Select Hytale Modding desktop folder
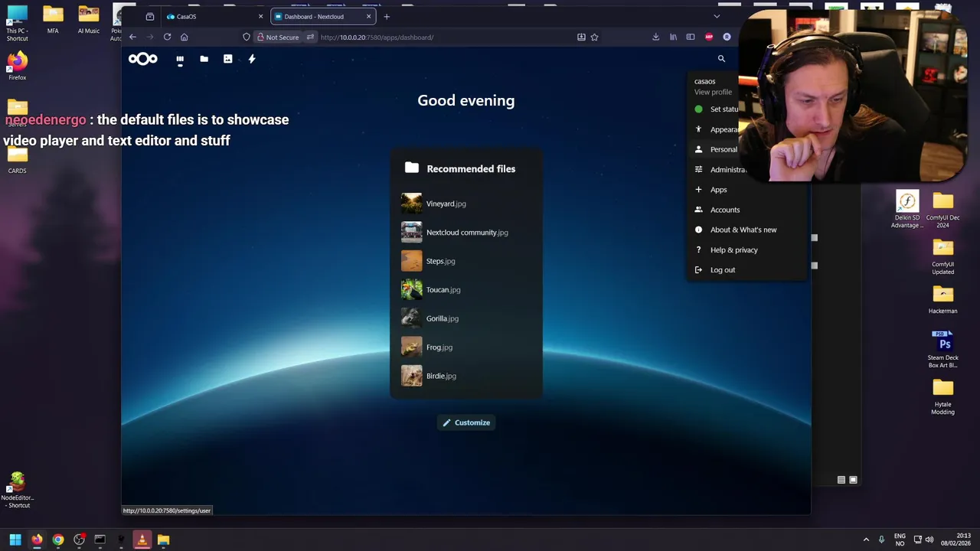 [x=942, y=397]
